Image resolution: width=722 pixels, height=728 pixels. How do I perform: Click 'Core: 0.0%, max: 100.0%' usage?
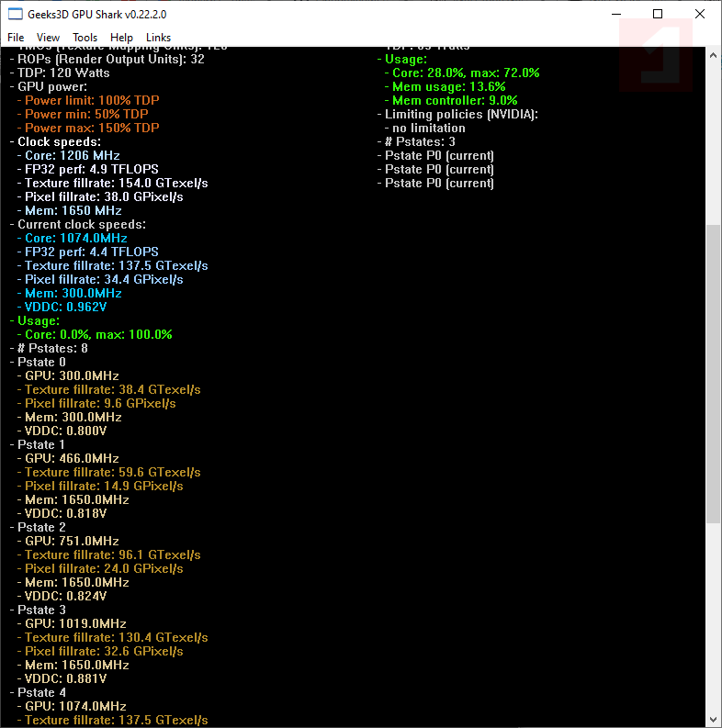(x=95, y=335)
